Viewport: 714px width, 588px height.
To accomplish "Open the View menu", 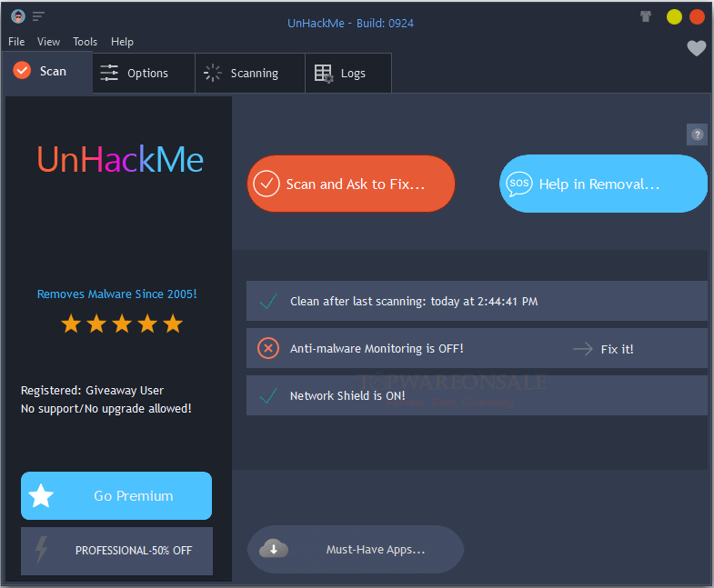I will (x=48, y=42).
